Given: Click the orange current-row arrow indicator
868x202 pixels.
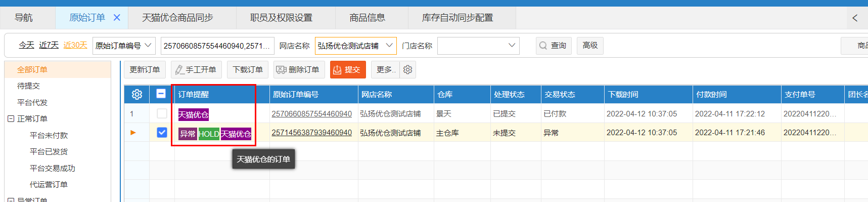Looking at the screenshot, I should pyautogui.click(x=133, y=133).
